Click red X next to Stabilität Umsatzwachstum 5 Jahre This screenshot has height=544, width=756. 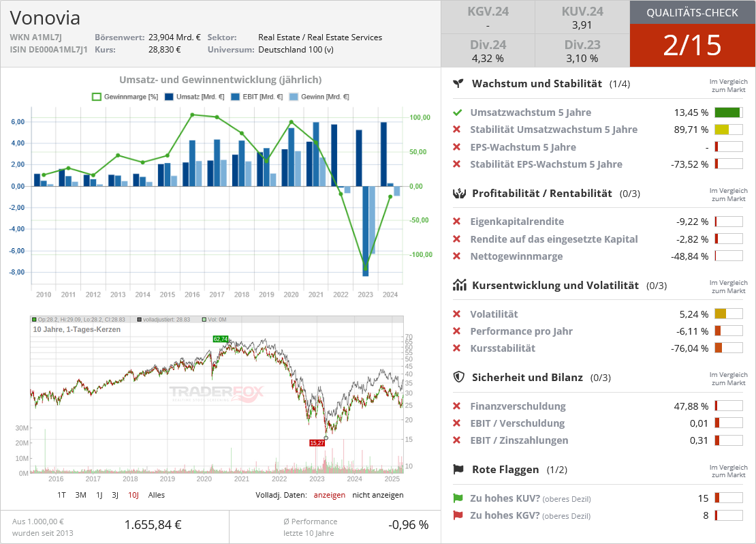click(x=456, y=130)
